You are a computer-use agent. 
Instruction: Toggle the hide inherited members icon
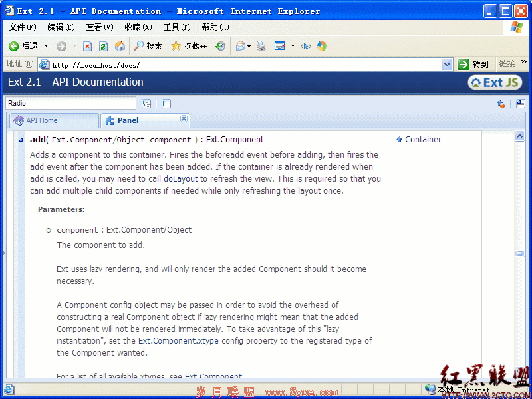pyautogui.click(x=501, y=104)
